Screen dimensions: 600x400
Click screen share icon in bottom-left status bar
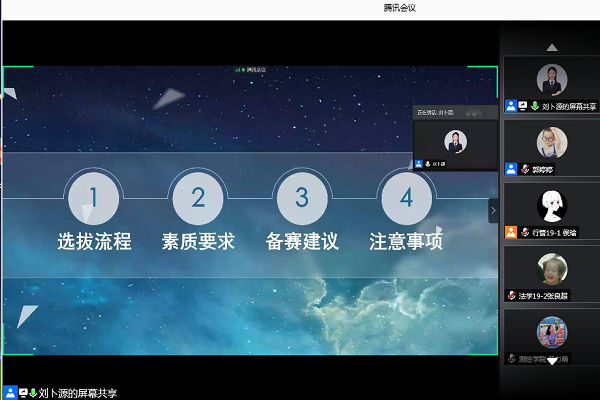coord(22,392)
